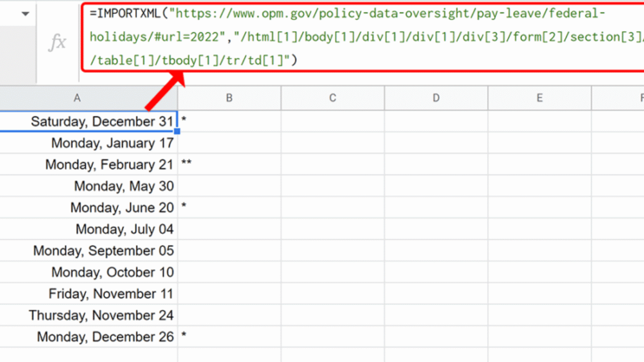
Task: Click the blue fill handle on the selected cell
Action: click(x=177, y=131)
